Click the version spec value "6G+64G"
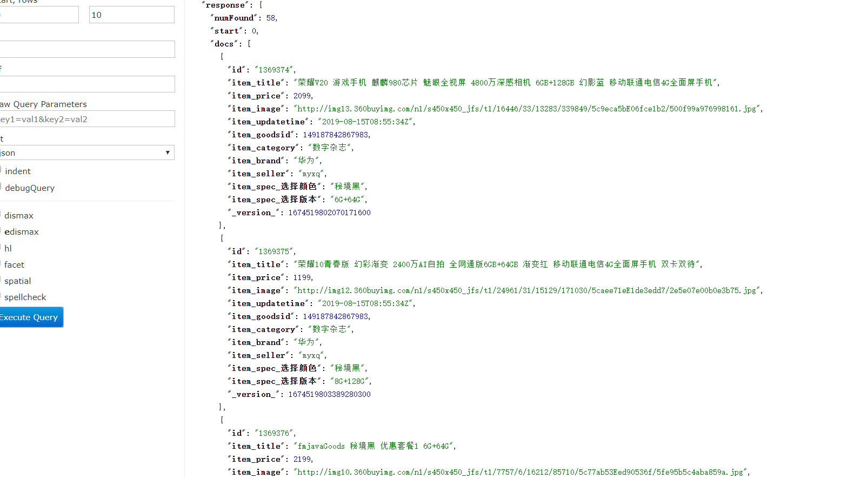 [x=347, y=200]
